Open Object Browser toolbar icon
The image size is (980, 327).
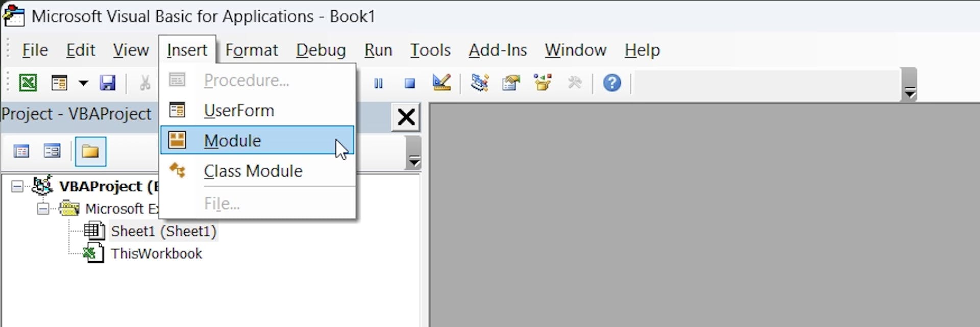click(543, 82)
